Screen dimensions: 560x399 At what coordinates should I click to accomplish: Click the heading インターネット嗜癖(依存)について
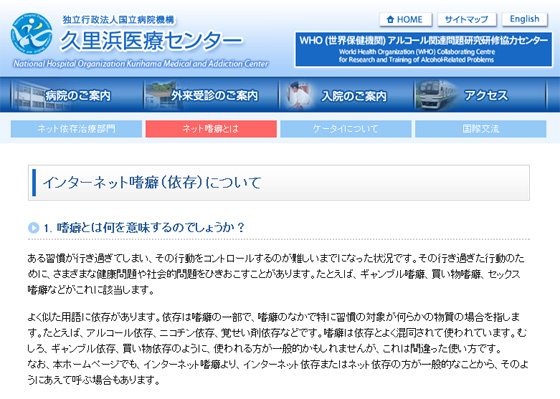(x=152, y=183)
